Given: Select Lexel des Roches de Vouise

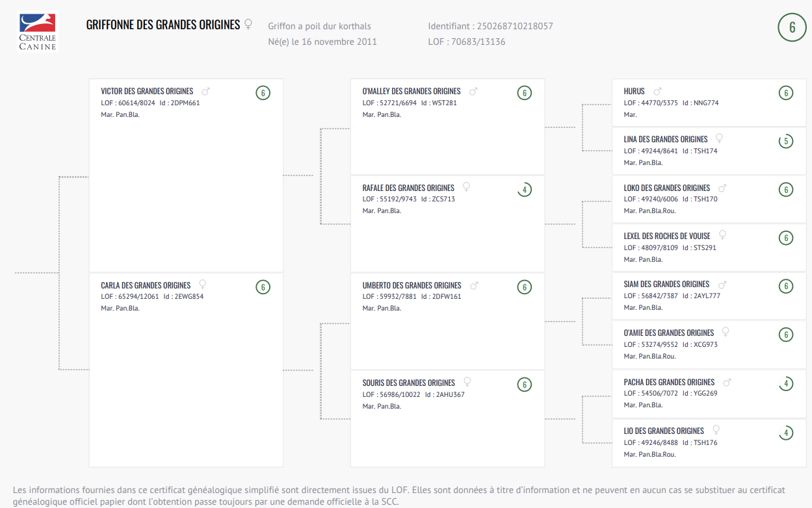Looking at the screenshot, I should tap(667, 236).
